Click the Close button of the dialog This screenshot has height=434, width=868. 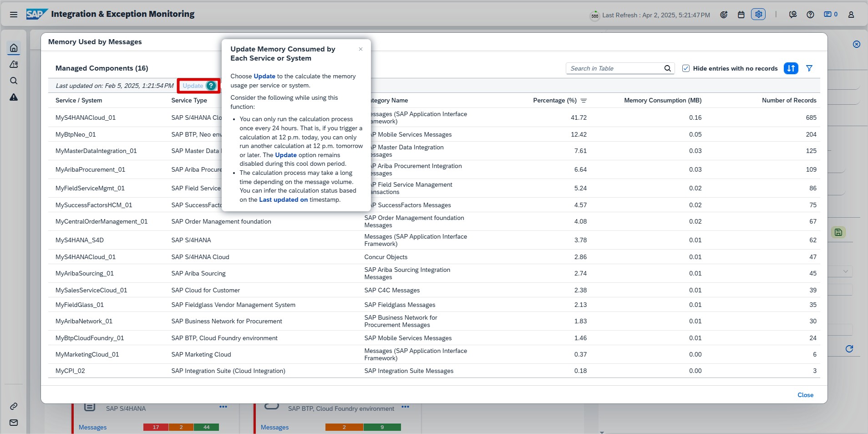click(x=805, y=395)
